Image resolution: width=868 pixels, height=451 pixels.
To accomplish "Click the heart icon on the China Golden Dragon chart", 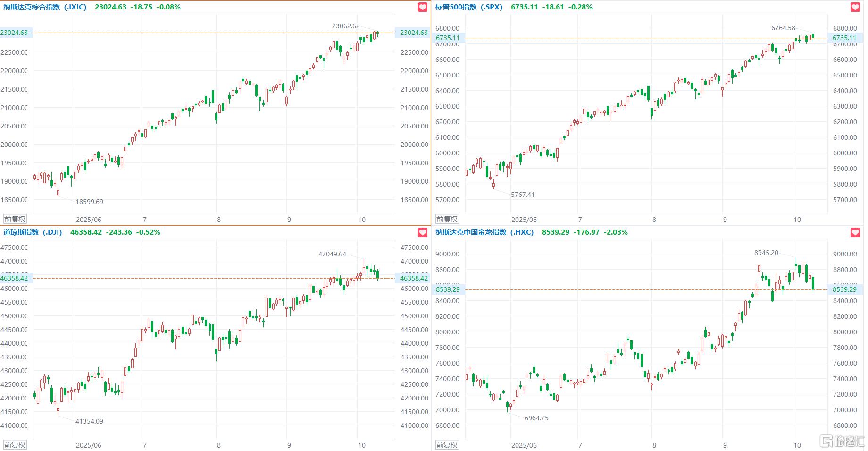I will (x=855, y=232).
